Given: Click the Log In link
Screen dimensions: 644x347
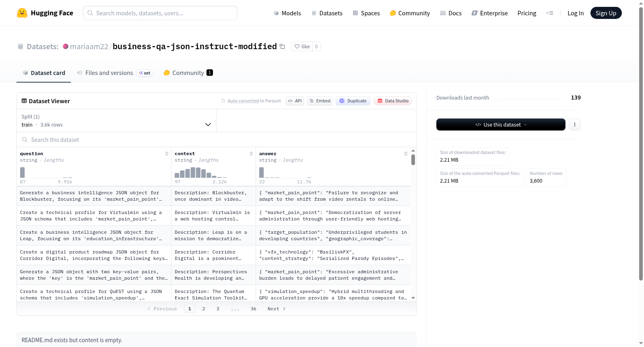Looking at the screenshot, I should pos(576,13).
